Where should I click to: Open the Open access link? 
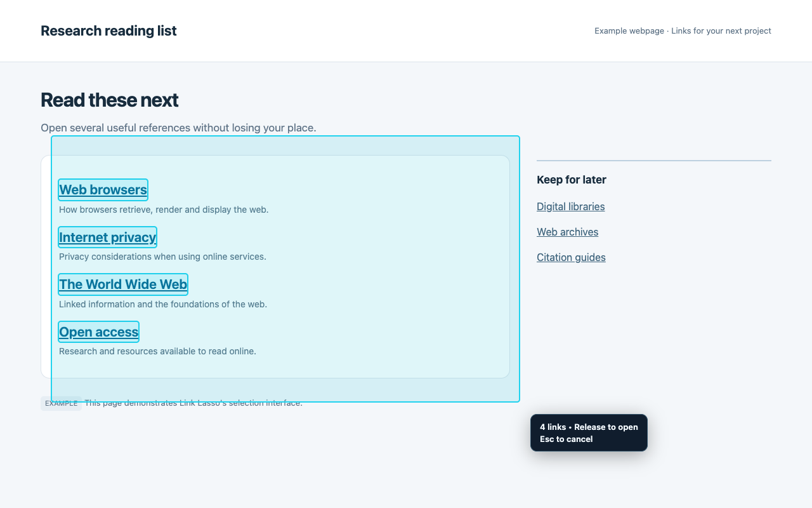[x=98, y=332]
